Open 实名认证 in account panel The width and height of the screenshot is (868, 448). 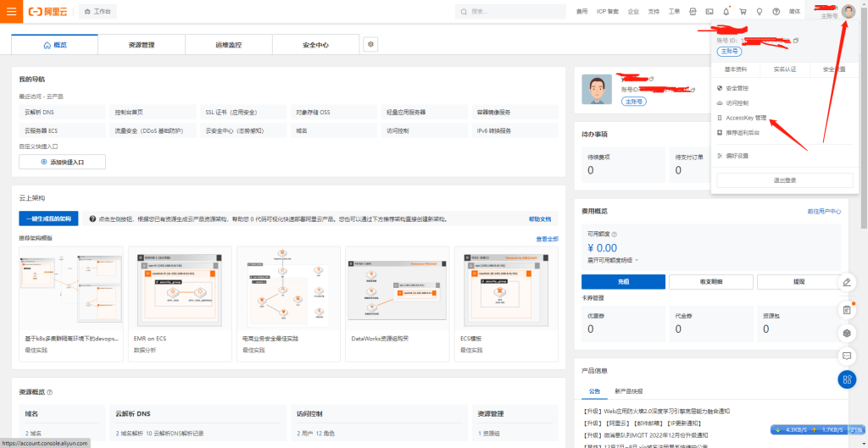(784, 69)
